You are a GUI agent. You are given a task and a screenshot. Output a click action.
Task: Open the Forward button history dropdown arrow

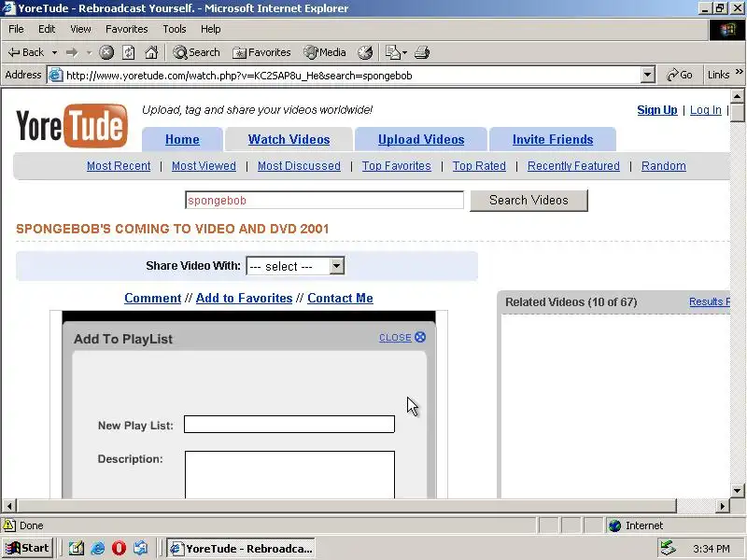pos(89,52)
